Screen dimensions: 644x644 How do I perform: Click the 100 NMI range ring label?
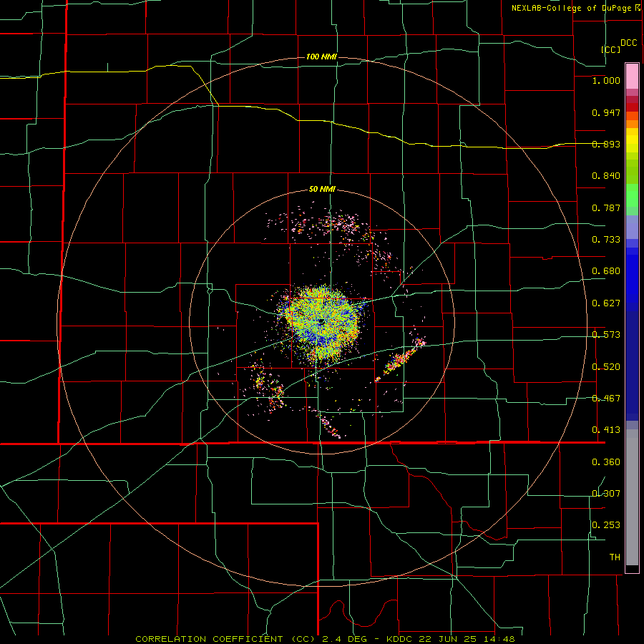[x=321, y=57]
